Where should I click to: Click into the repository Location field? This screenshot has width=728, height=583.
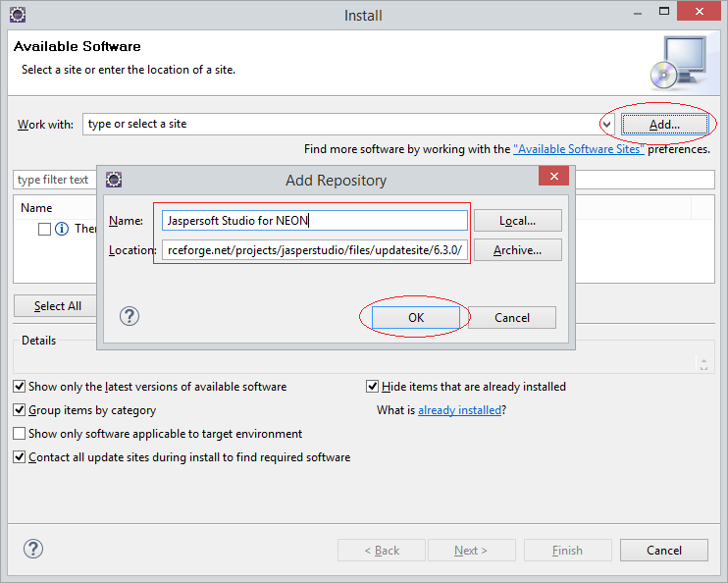click(315, 250)
